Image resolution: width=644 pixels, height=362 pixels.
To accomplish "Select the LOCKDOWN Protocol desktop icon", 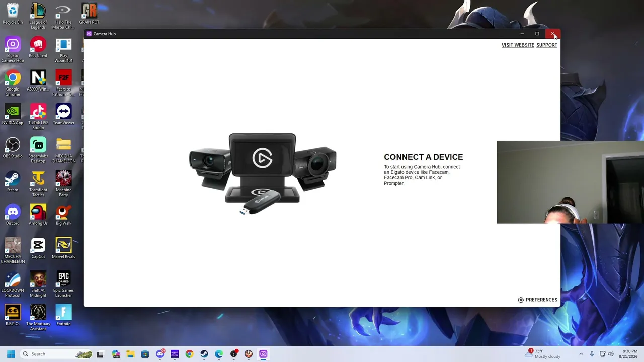I will [13, 285].
